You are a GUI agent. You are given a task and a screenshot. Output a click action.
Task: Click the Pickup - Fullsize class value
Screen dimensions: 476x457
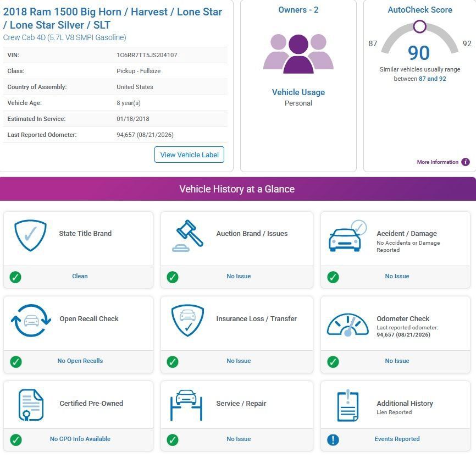(x=139, y=71)
